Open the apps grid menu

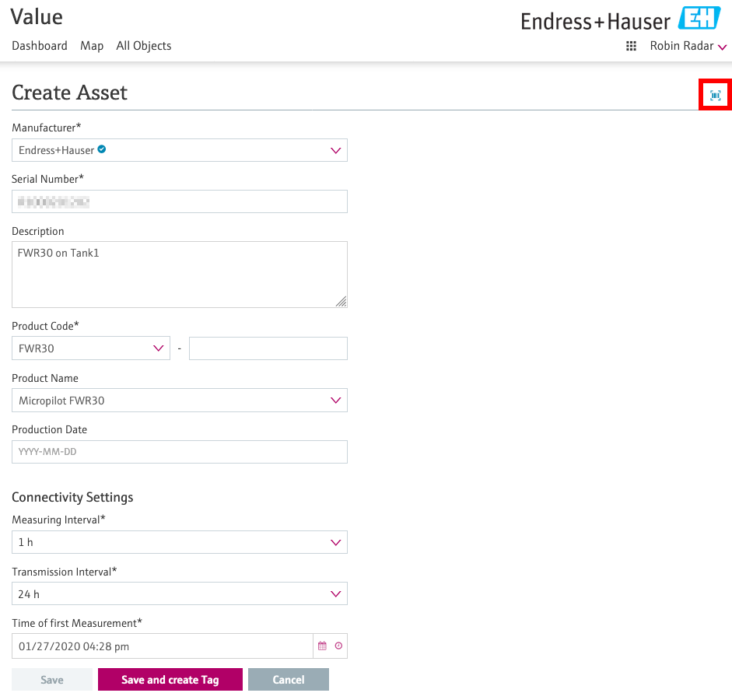click(632, 46)
